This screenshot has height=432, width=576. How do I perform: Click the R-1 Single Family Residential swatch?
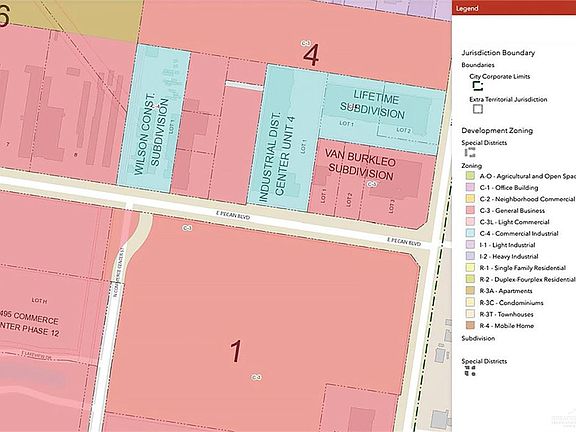[x=470, y=267]
